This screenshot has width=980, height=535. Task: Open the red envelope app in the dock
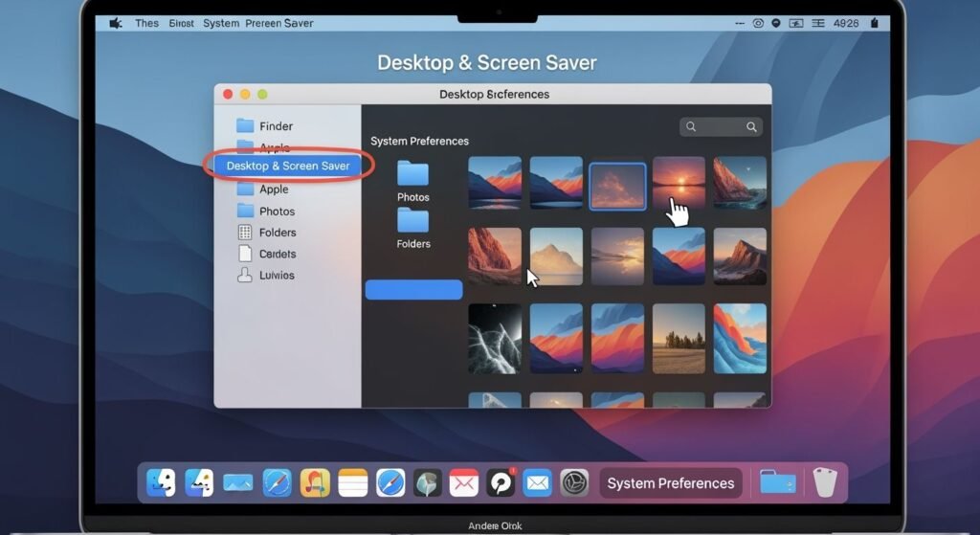[464, 483]
